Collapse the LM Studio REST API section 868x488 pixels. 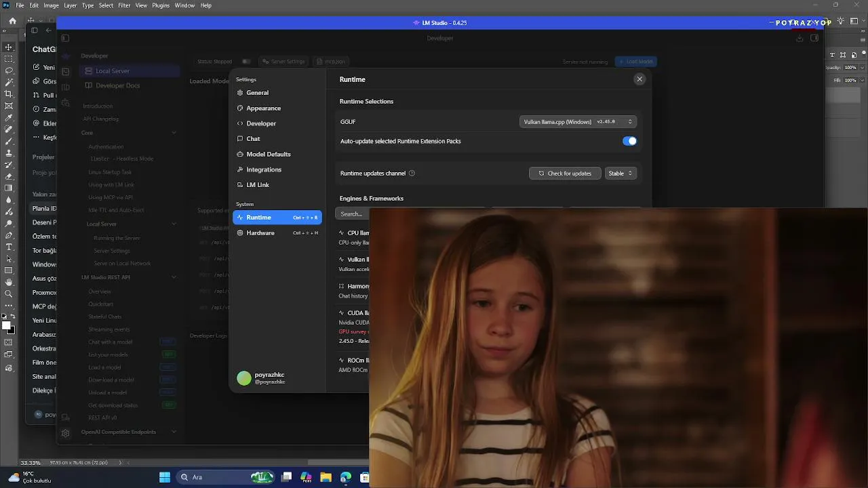click(174, 277)
